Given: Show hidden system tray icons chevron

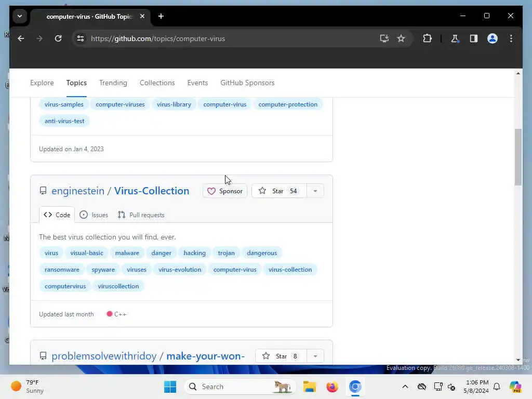Looking at the screenshot, I should click(x=405, y=387).
